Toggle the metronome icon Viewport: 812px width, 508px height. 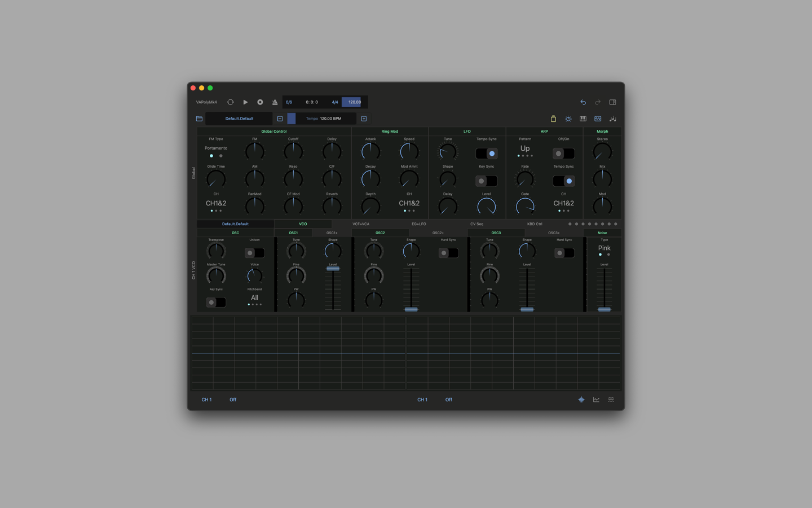(x=275, y=102)
